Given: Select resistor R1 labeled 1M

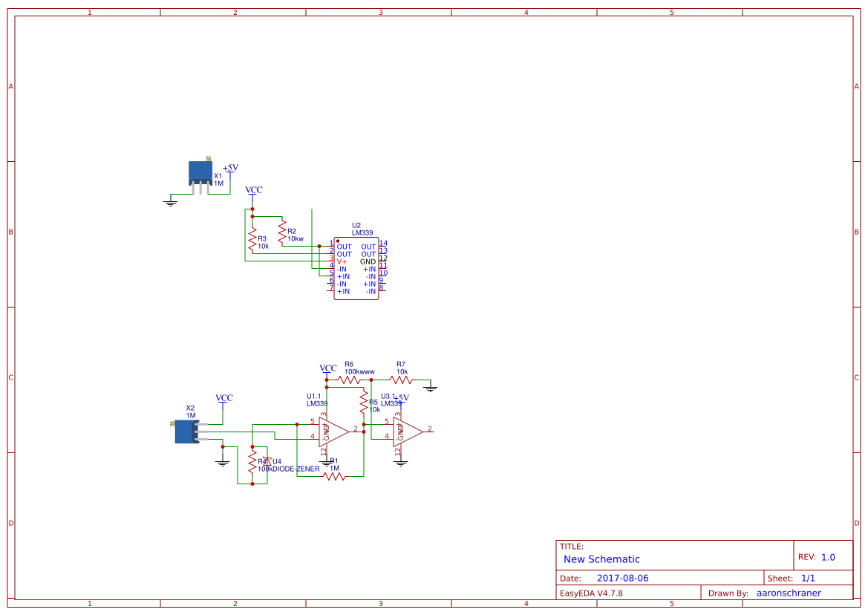Looking at the screenshot, I should (x=334, y=477).
